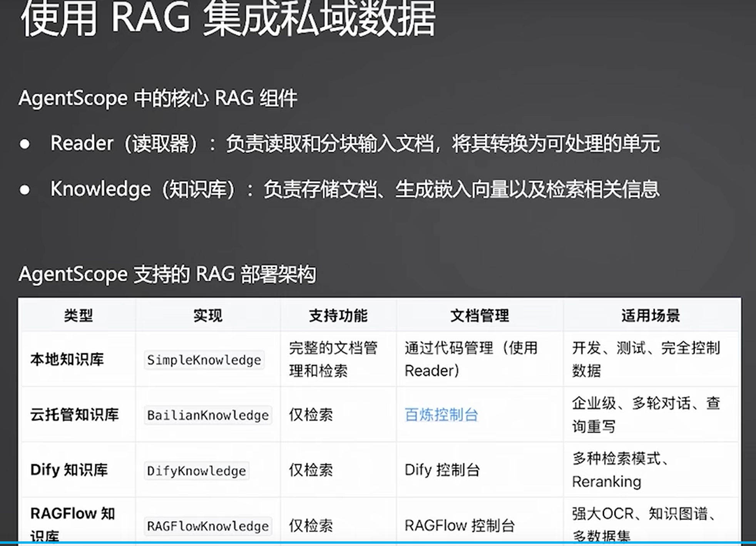The height and width of the screenshot is (546, 756).
Task: Select the 文档管理 column header
Action: 480,315
